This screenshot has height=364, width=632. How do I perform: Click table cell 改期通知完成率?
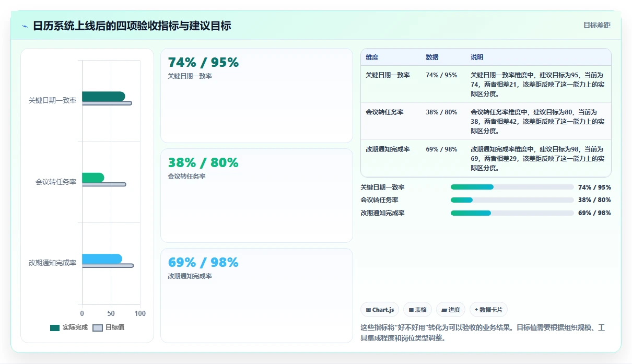[388, 149]
